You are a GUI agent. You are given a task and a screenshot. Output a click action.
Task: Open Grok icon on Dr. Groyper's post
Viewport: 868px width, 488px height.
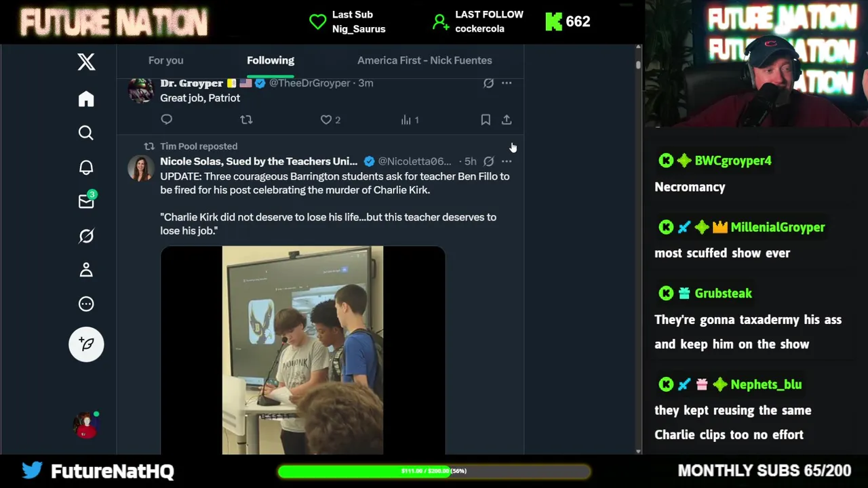[488, 83]
